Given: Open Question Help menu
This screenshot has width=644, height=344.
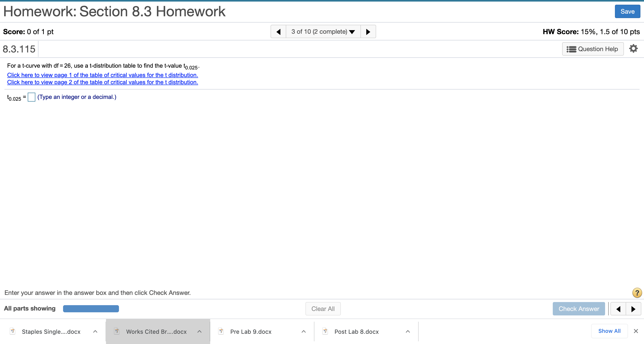Looking at the screenshot, I should [x=593, y=49].
